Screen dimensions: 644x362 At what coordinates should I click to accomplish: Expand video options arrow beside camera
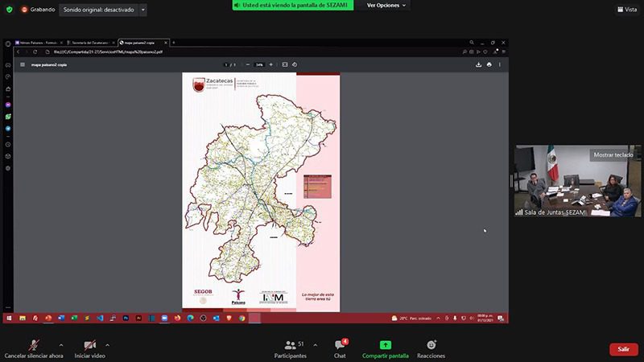tap(108, 345)
